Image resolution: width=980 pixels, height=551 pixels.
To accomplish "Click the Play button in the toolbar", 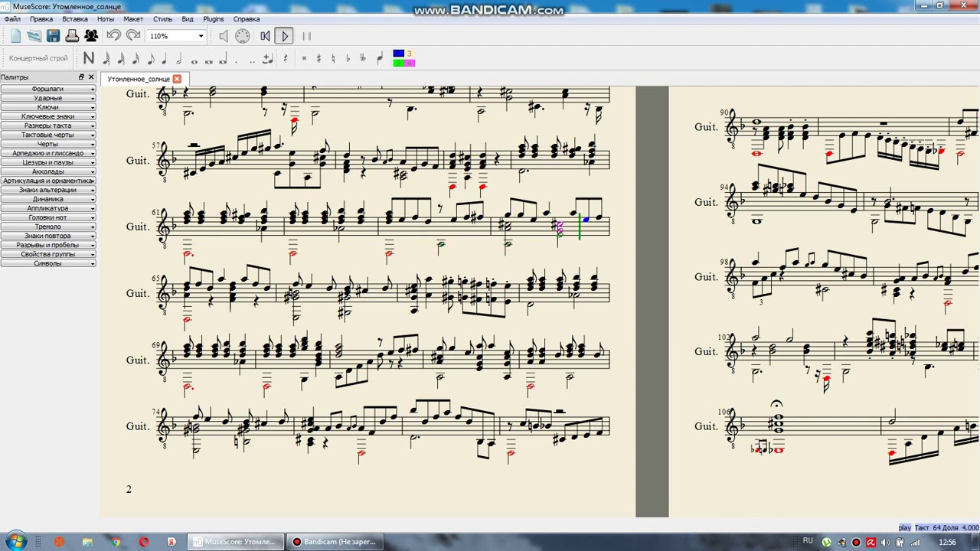I will click(x=284, y=36).
